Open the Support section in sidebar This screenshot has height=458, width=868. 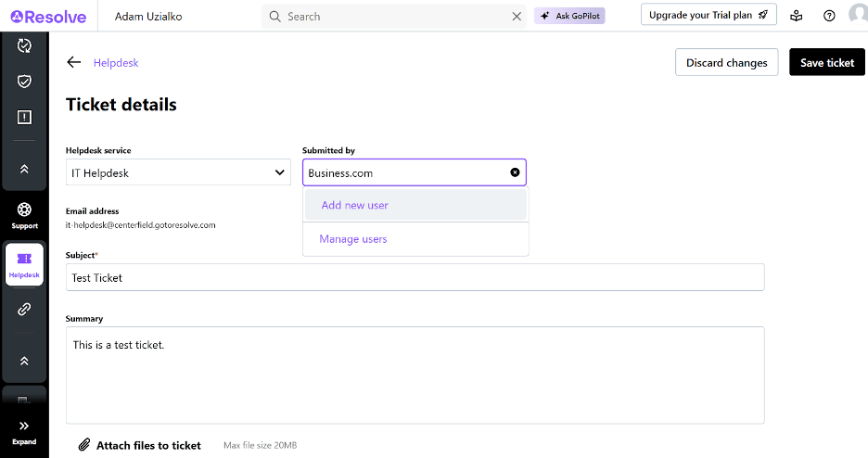point(24,215)
